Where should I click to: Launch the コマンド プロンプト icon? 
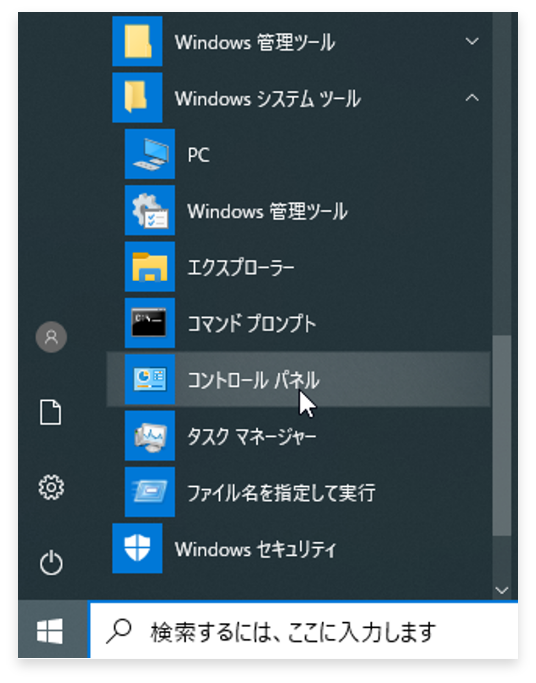pyautogui.click(x=150, y=323)
